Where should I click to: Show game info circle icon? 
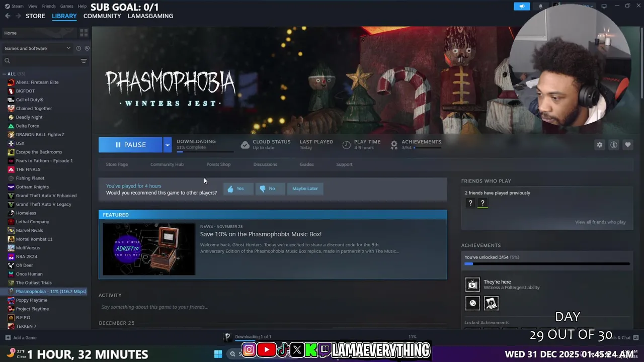pyautogui.click(x=614, y=145)
